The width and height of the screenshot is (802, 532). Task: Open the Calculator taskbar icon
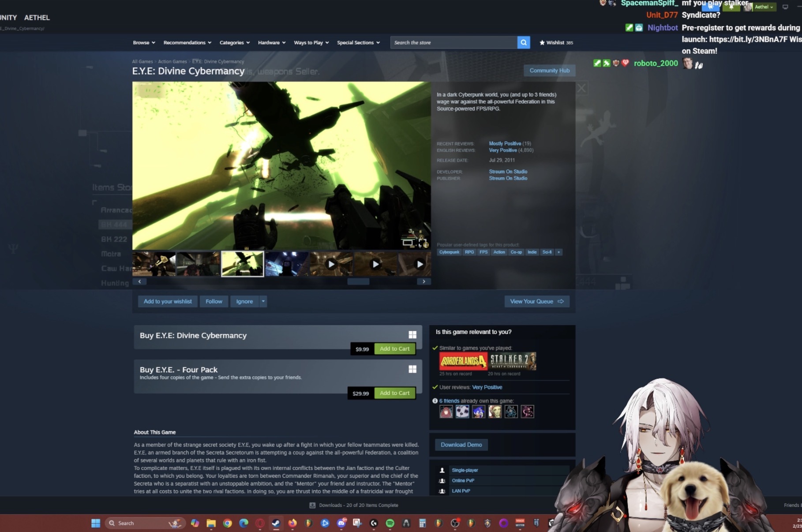(422, 523)
